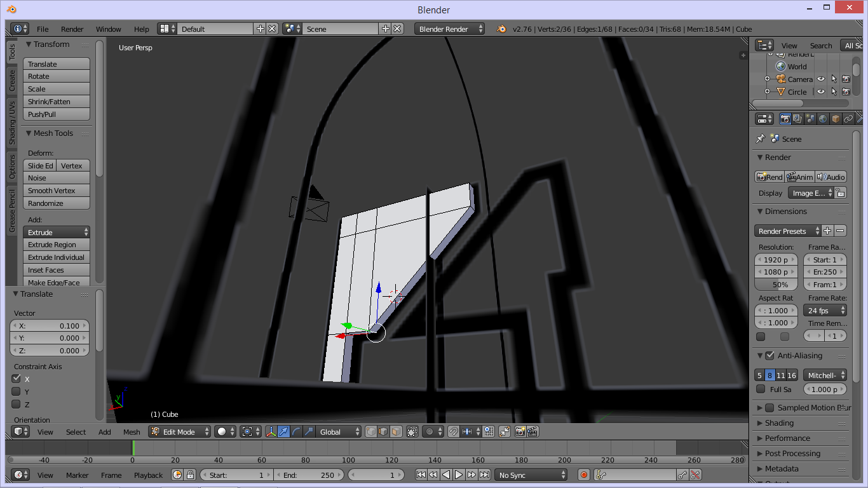This screenshot has width=868, height=488.
Task: Click the OpenGL render image camera icon
Action: (520, 431)
